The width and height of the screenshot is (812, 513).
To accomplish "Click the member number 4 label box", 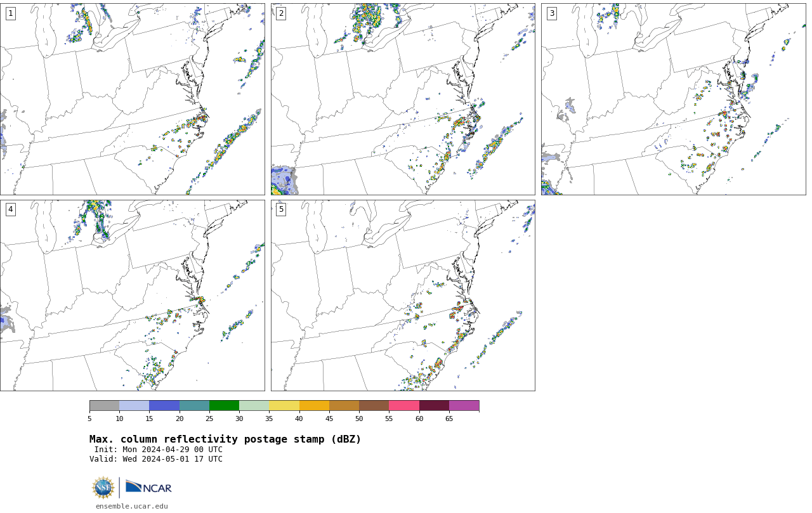I will pyautogui.click(x=10, y=209).
